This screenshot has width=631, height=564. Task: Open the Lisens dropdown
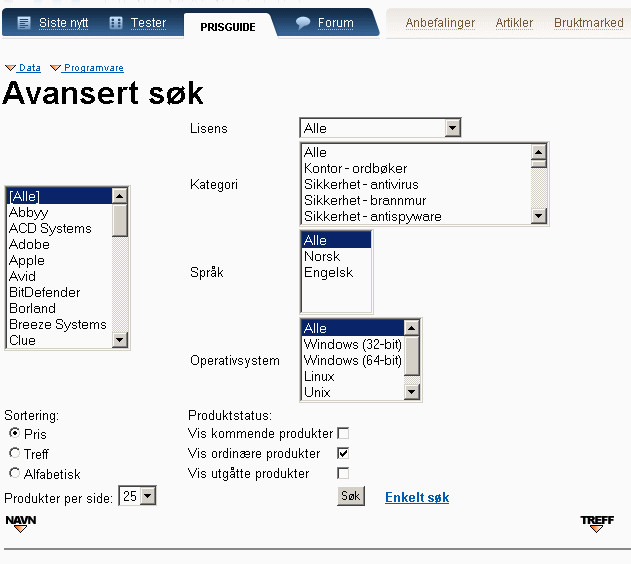coord(452,128)
